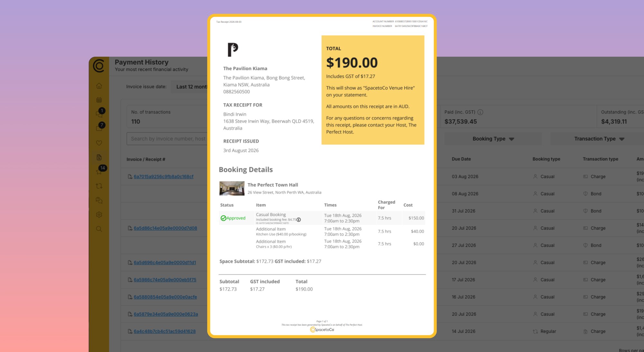The image size is (644, 352).
Task: Click the Casual Booking item on receipt
Action: click(x=271, y=215)
